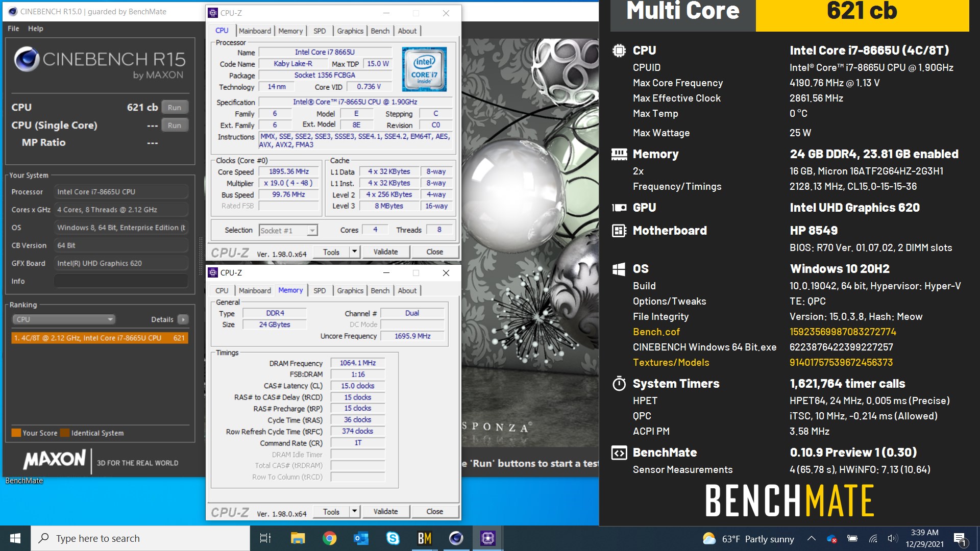Viewport: 980px width, 551px height.
Task: Switch to Cinebench via taskbar icon
Action: coord(456,538)
